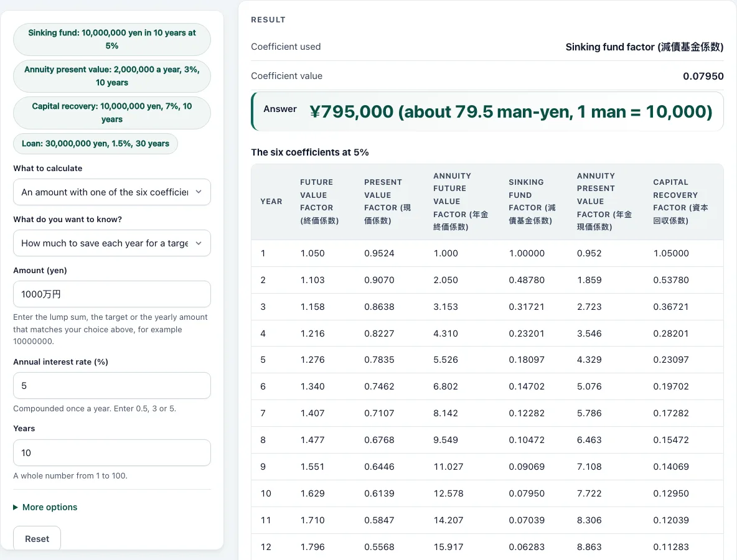Click the Capital Recovery Factor column header
737x560 pixels.
click(680, 201)
